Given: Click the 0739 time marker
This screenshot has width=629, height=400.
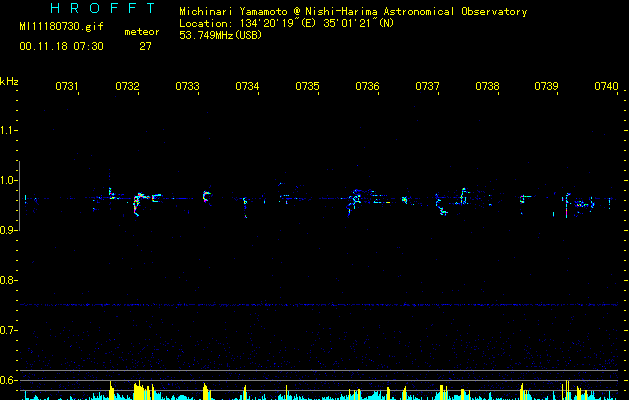Looking at the screenshot, I should click(546, 86).
